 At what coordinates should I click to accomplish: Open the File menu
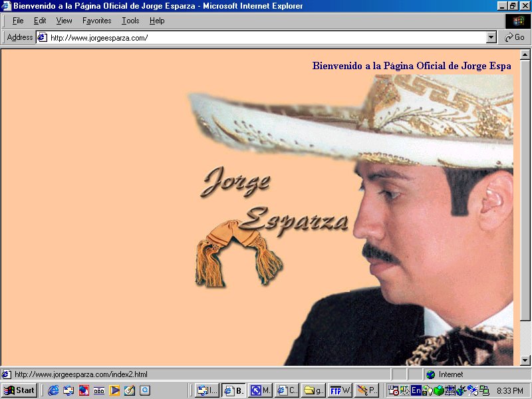click(x=18, y=21)
